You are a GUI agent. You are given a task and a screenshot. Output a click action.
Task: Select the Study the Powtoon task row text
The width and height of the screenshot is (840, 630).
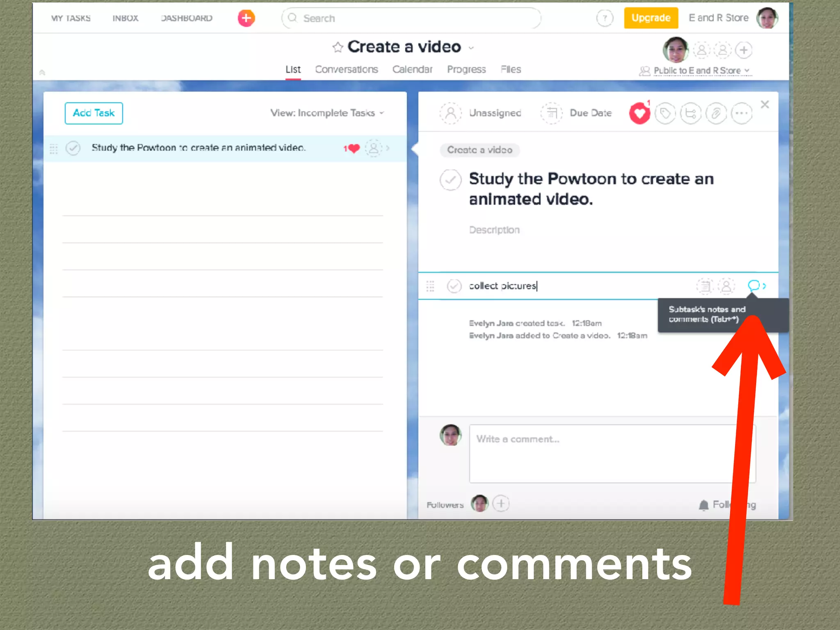[x=199, y=148]
